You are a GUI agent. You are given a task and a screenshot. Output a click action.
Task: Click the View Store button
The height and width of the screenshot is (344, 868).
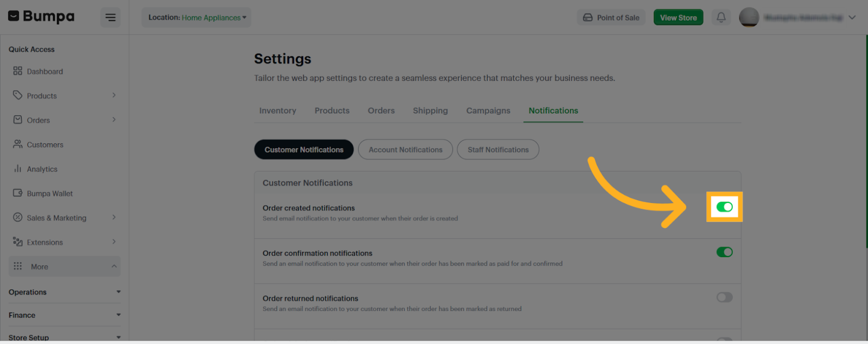[678, 18]
